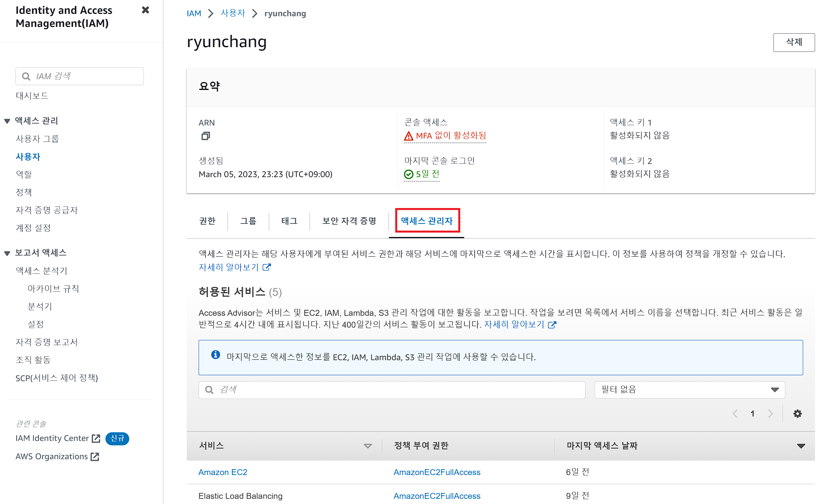This screenshot has height=504, width=821.
Task: Click external link icon next to IAM Identity Center
Action: coord(96,438)
